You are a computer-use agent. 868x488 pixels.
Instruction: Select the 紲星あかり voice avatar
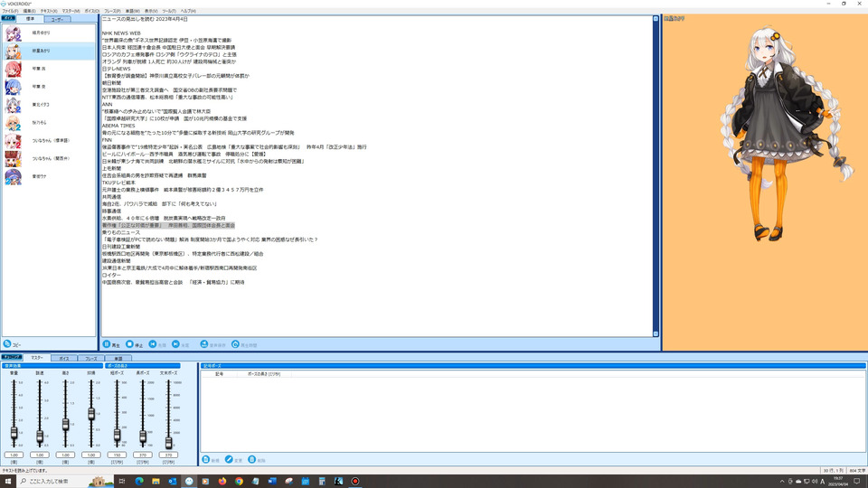click(x=14, y=51)
